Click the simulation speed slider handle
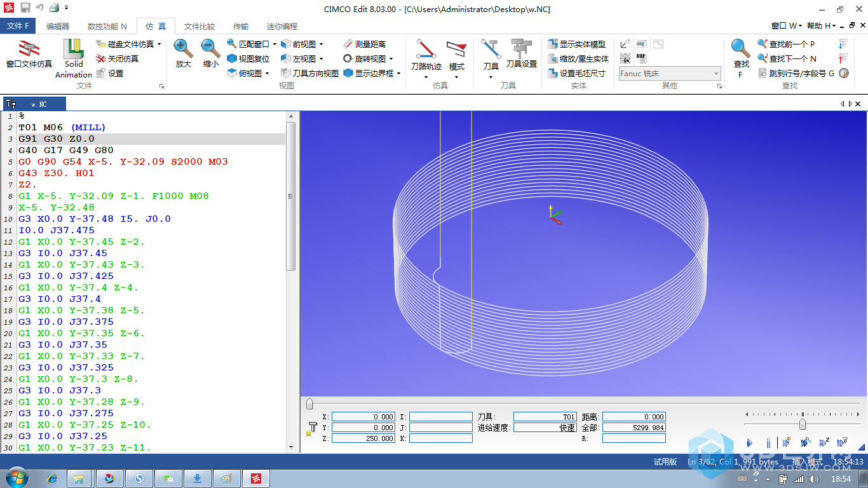The image size is (868, 488). [803, 424]
